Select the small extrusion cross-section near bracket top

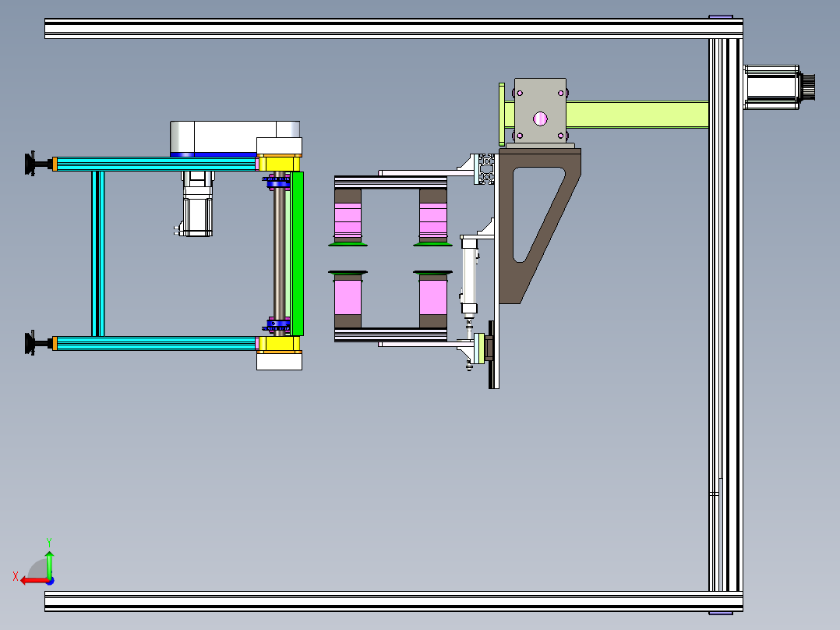(486, 169)
